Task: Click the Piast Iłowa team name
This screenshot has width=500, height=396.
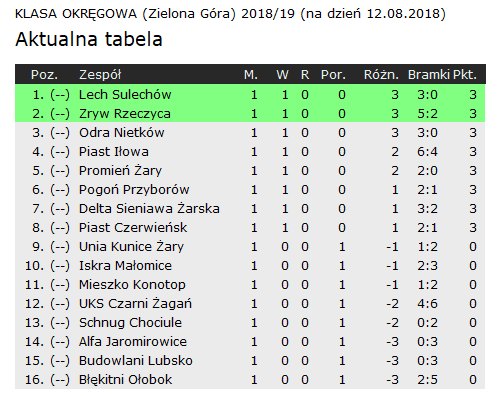Action: [114, 152]
